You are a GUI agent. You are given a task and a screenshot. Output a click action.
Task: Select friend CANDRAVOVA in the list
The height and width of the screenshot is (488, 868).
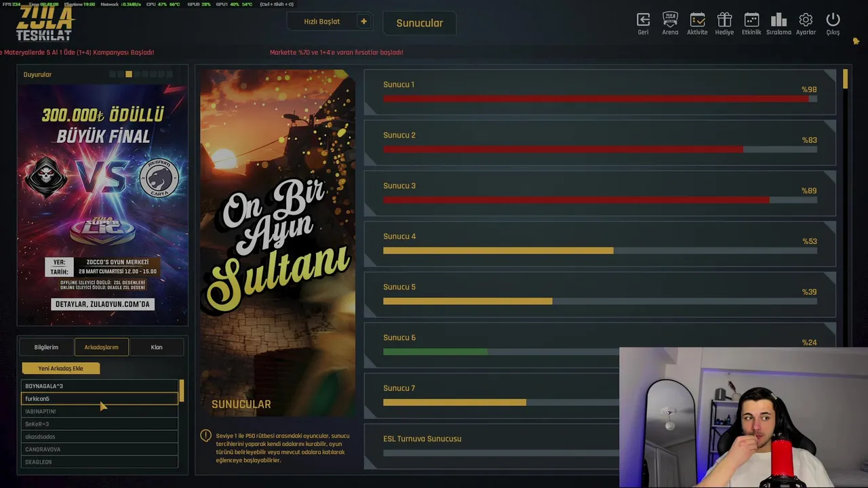point(100,449)
